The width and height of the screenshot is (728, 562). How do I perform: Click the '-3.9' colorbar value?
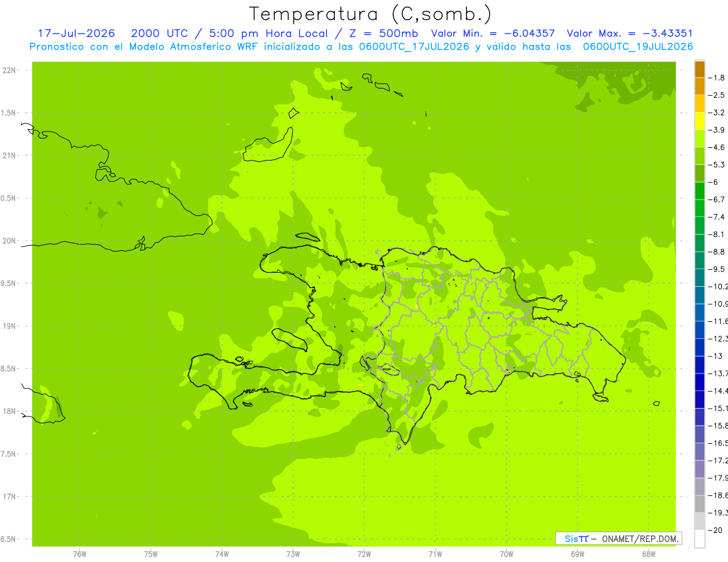pyautogui.click(x=716, y=130)
